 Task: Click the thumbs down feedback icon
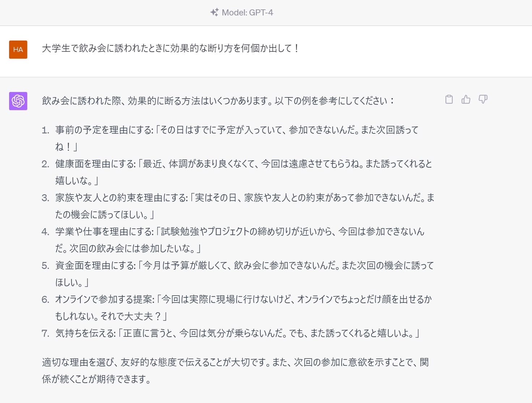click(483, 99)
